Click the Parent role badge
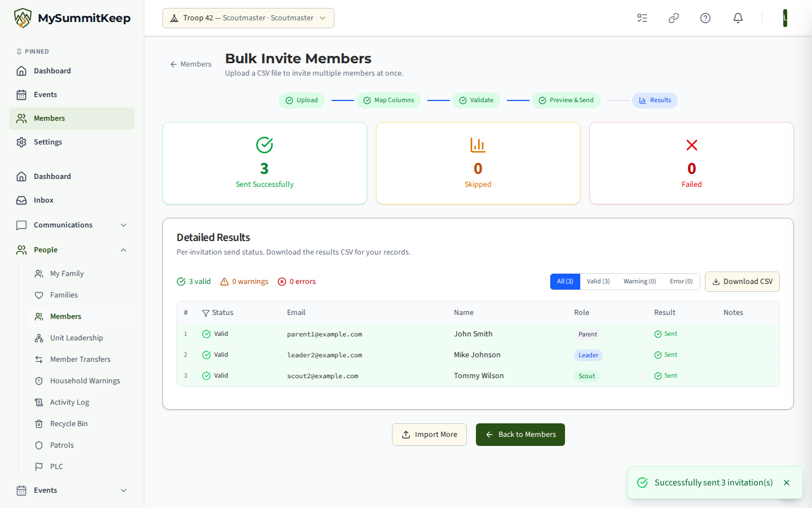812x508 pixels. (x=588, y=334)
